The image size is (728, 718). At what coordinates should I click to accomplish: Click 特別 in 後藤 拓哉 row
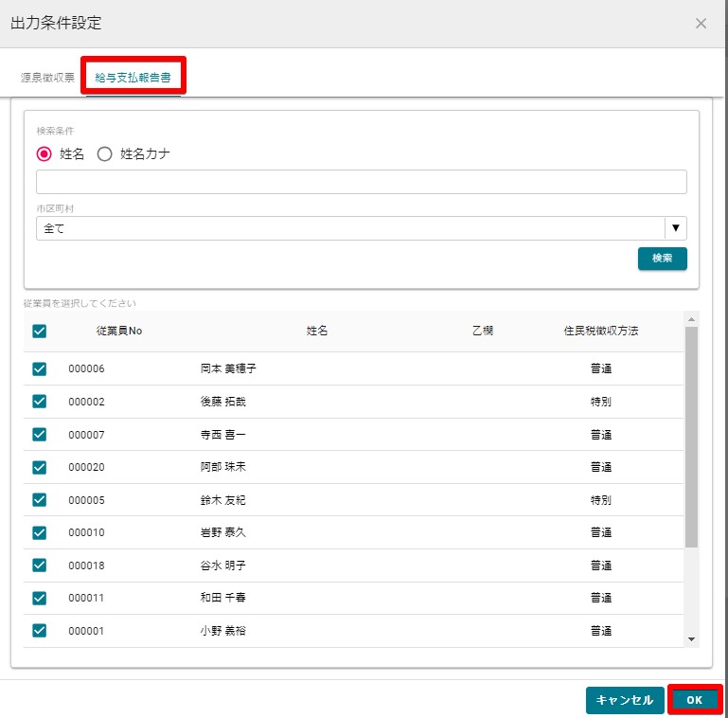[601, 402]
